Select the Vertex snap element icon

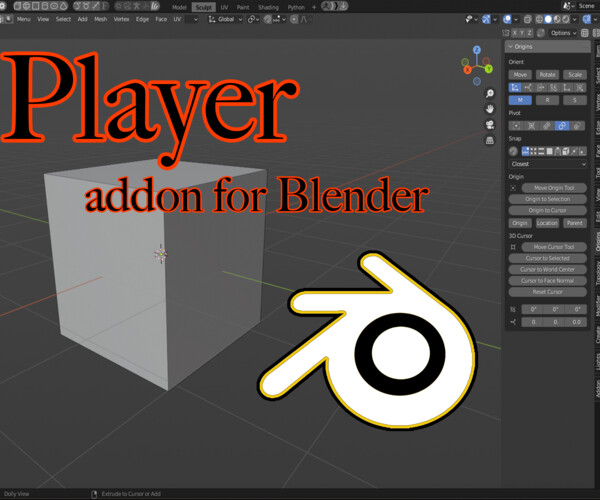point(533,151)
